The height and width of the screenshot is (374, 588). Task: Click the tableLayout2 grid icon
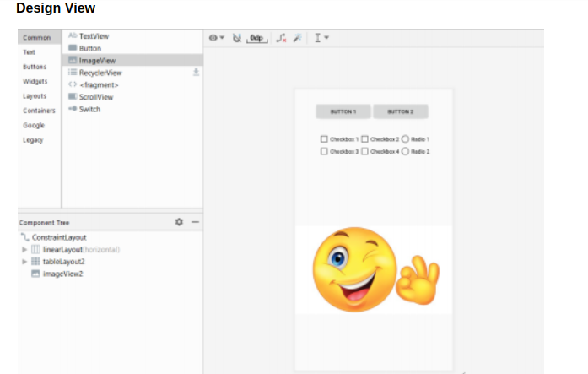point(35,262)
